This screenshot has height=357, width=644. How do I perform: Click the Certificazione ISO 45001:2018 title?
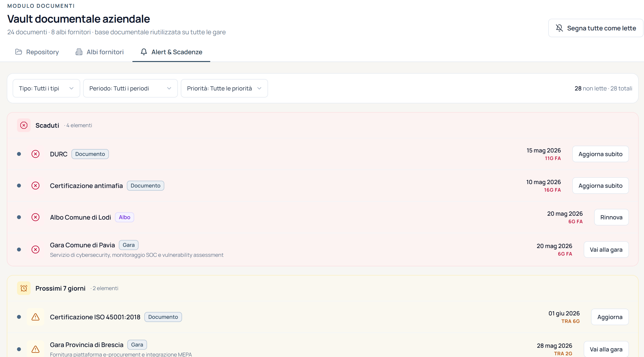95,317
